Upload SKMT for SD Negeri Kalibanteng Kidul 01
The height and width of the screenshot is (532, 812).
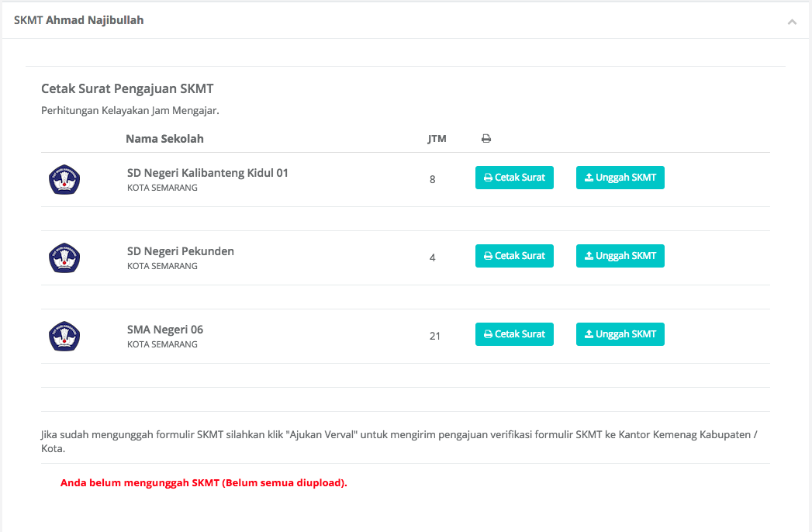(620, 178)
